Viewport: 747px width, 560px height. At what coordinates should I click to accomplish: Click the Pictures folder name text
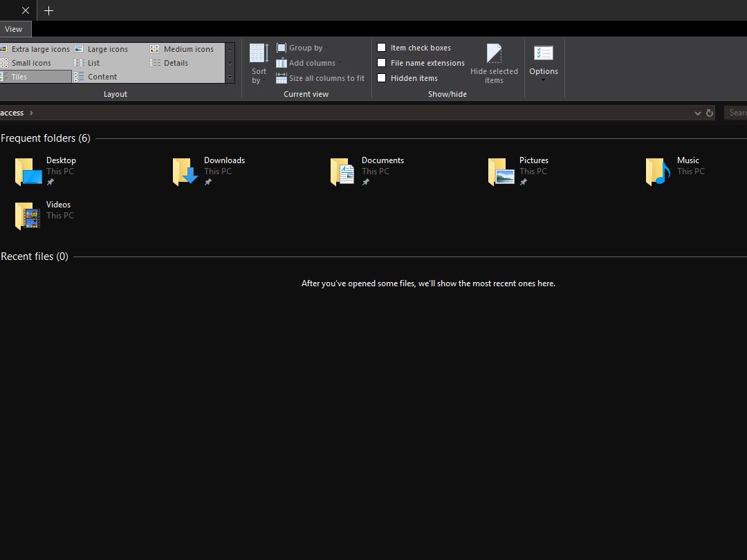point(533,160)
